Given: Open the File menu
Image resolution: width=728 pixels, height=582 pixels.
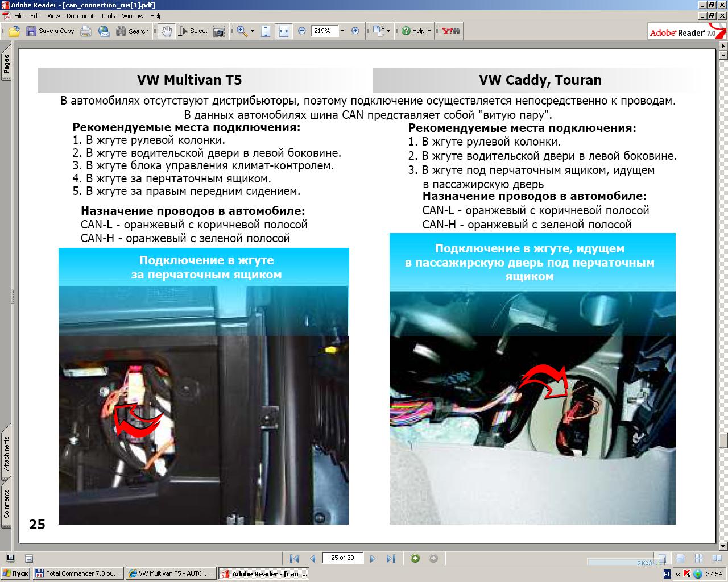Looking at the screenshot, I should point(19,16).
